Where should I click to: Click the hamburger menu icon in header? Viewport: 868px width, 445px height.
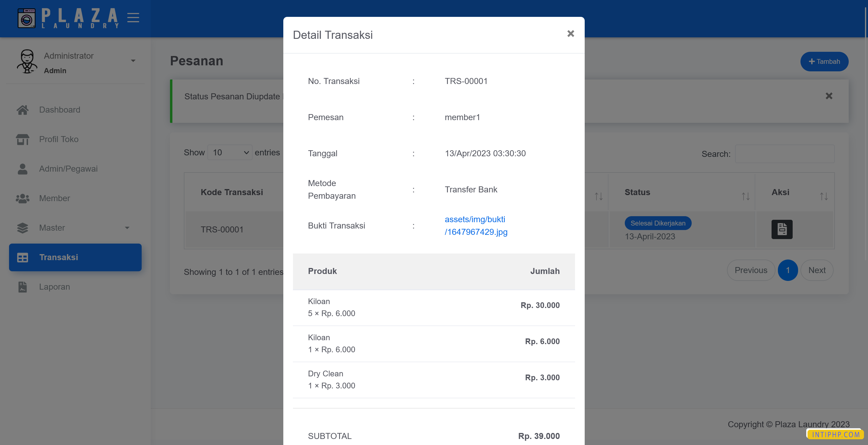pyautogui.click(x=133, y=17)
